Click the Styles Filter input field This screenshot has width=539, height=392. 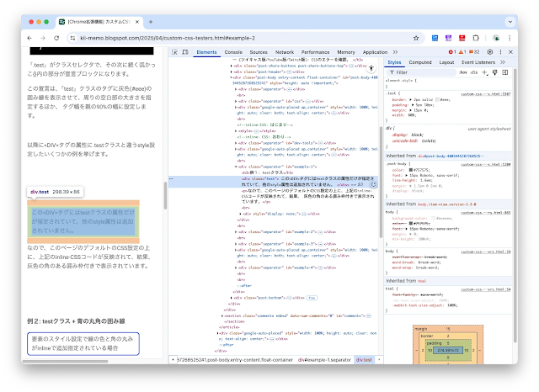422,72
